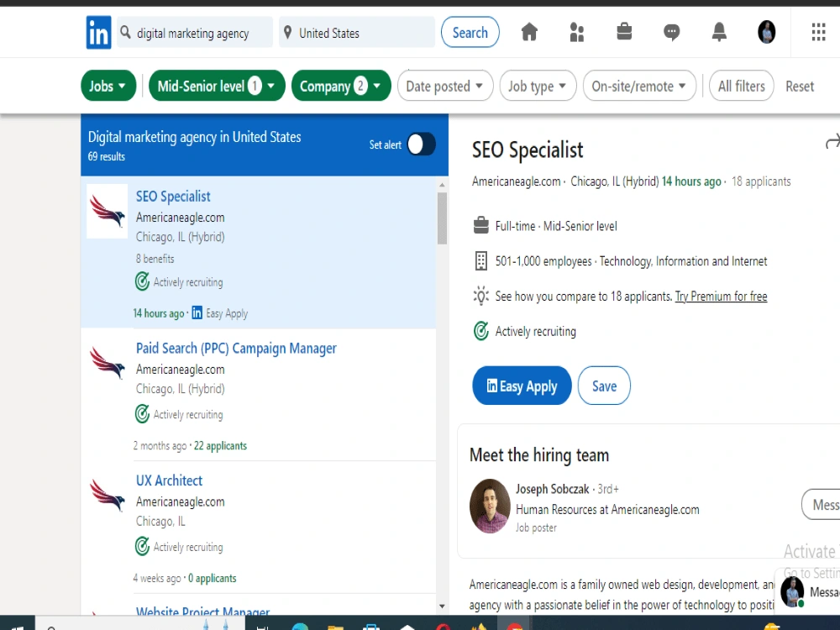Open the Notifications bell icon
Image resolution: width=840 pixels, height=630 pixels.
(719, 32)
